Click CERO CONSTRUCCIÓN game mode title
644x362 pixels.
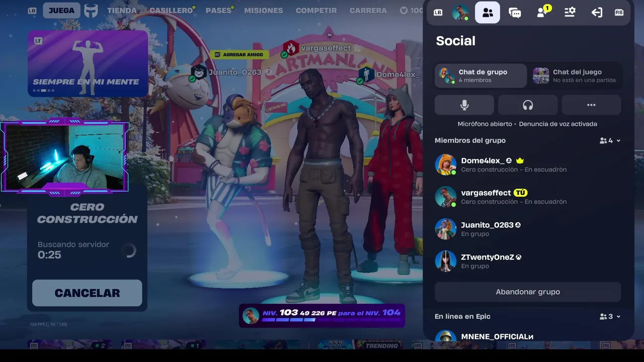coord(87,213)
